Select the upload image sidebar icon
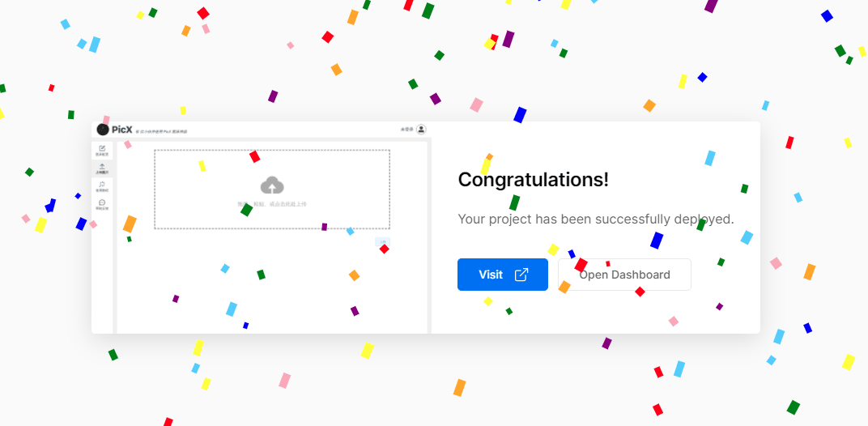Image resolution: width=868 pixels, height=426 pixels. point(102,168)
